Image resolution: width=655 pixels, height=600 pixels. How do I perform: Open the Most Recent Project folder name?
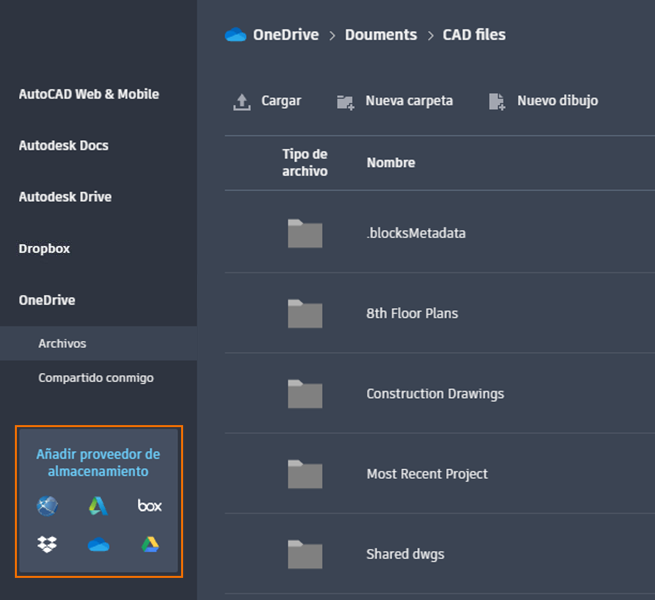point(427,474)
